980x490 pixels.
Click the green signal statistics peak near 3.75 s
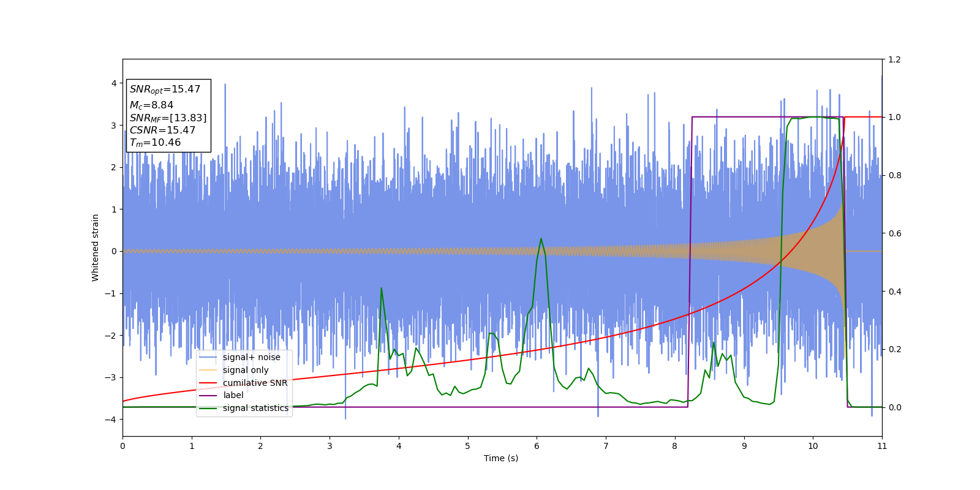pyautogui.click(x=382, y=288)
